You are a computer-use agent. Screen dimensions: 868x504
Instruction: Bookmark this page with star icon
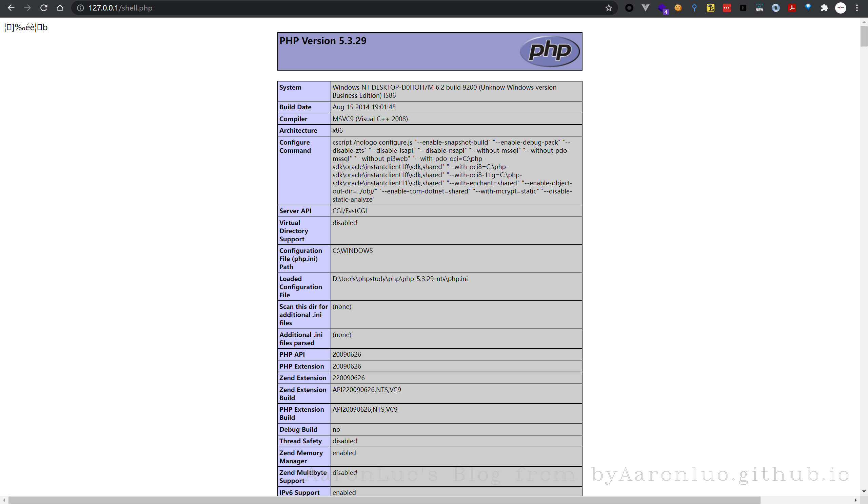point(609,8)
